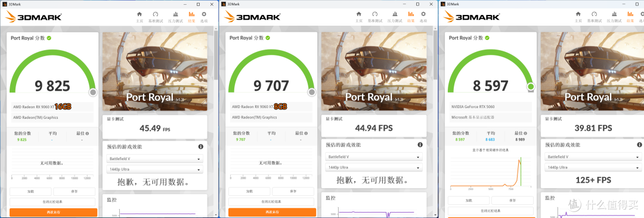
Task: Click info icon beside 预估的游戏效能 in RTX 5060 window
Action: (x=639, y=145)
